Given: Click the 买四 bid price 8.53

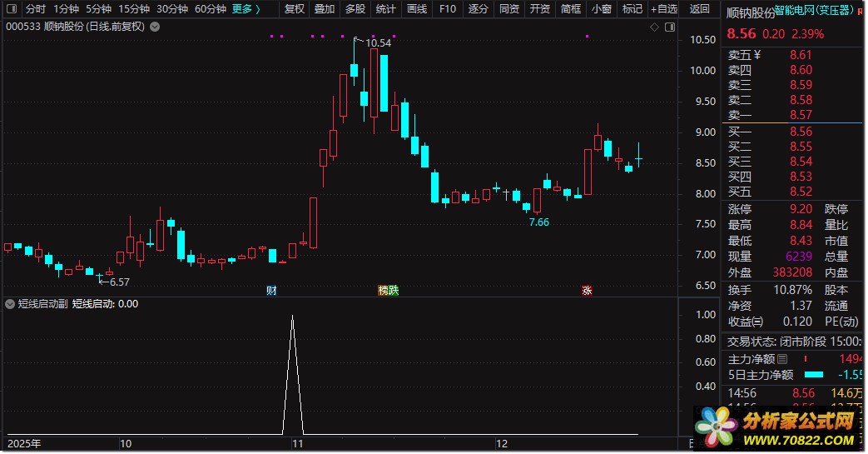Looking at the screenshot, I should tap(801, 177).
